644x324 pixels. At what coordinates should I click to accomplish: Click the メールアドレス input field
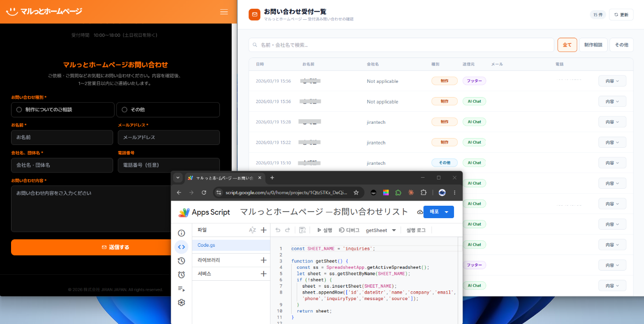click(x=169, y=137)
